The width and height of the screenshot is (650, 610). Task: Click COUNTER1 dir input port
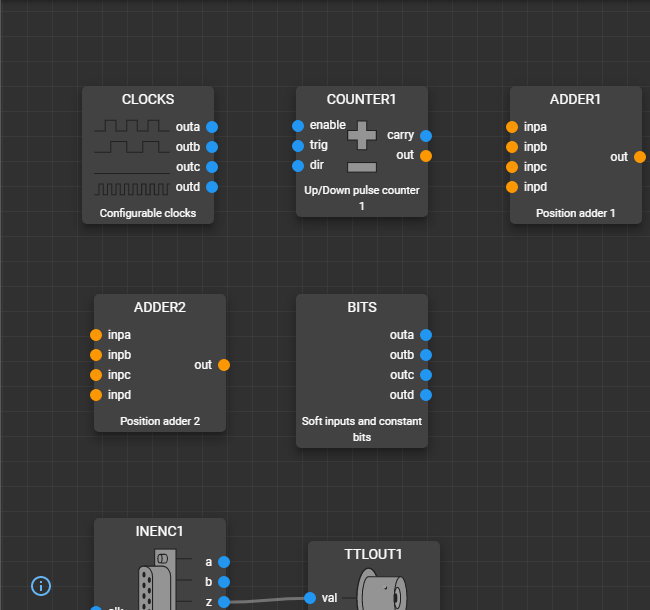[298, 166]
